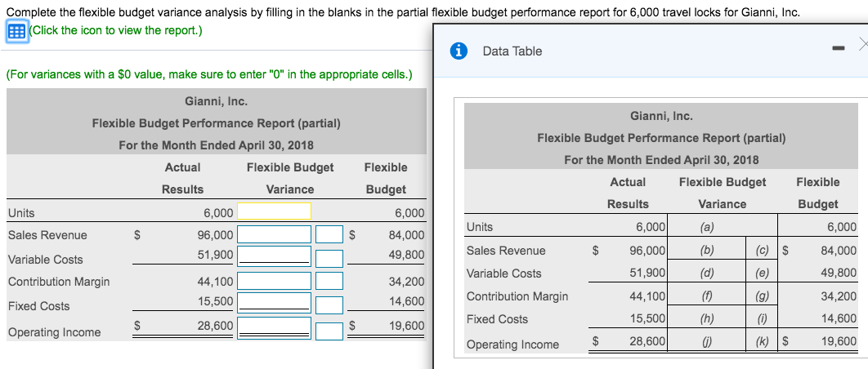This screenshot has height=369, width=868.
Task: Select the Contribution Margin F/U indicator box
Action: pos(329,280)
